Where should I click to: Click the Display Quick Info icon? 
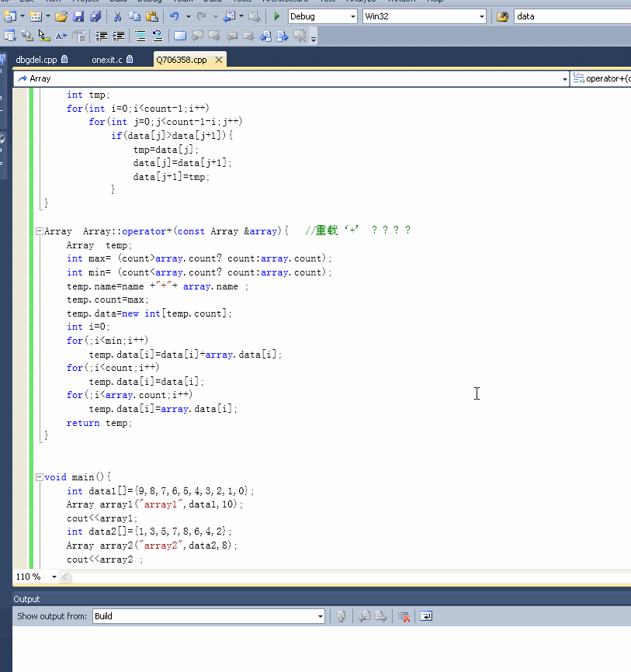[44, 36]
